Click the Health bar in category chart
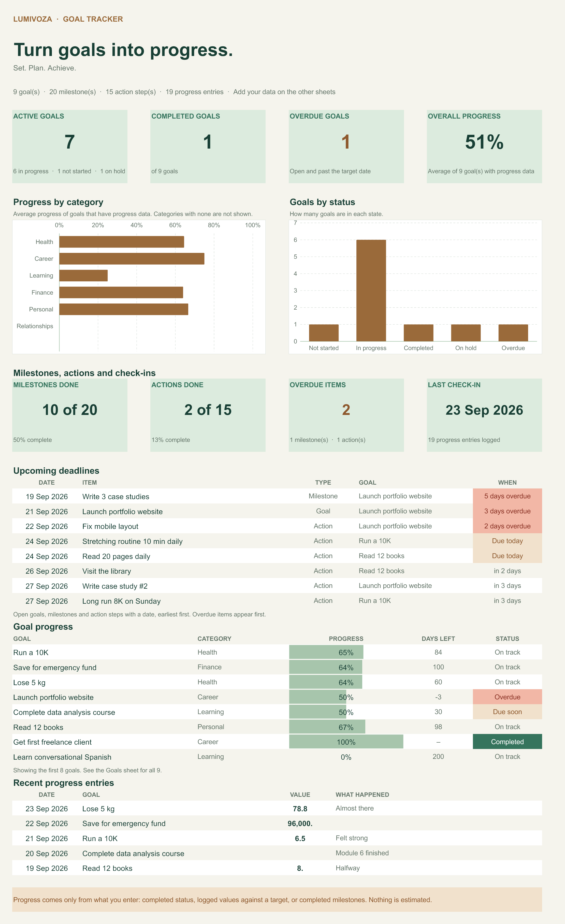Viewport: 565px width, 924px height. coord(122,242)
